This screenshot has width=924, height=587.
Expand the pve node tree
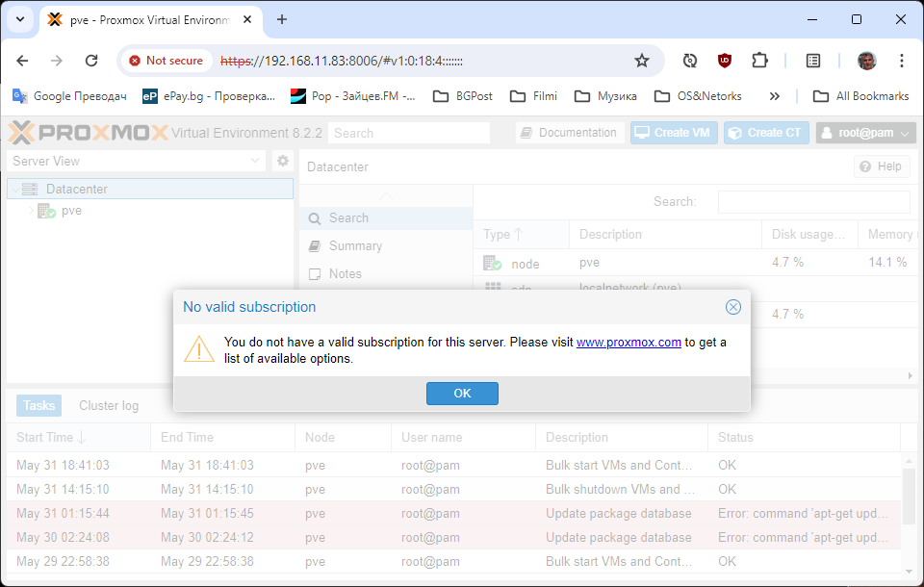tap(31, 211)
